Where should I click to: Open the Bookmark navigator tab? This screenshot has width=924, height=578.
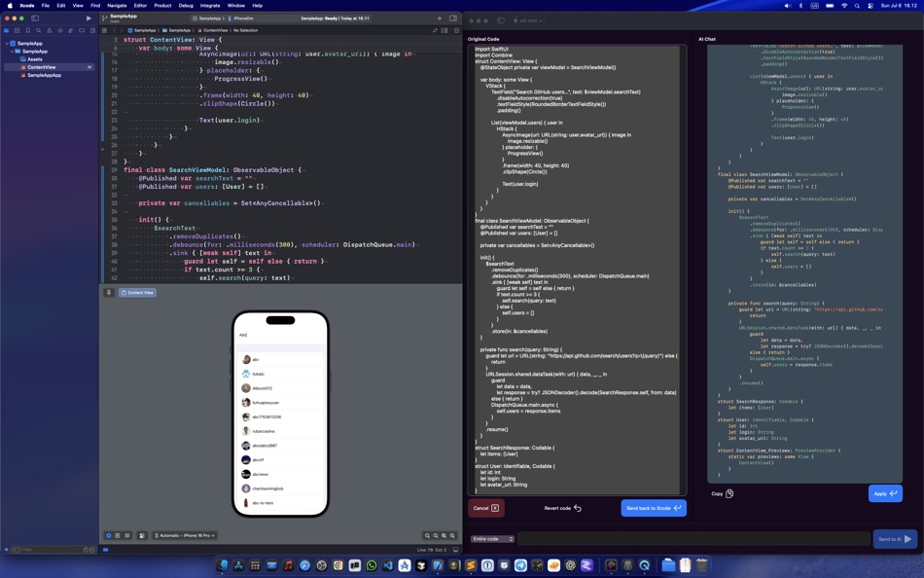click(27, 30)
